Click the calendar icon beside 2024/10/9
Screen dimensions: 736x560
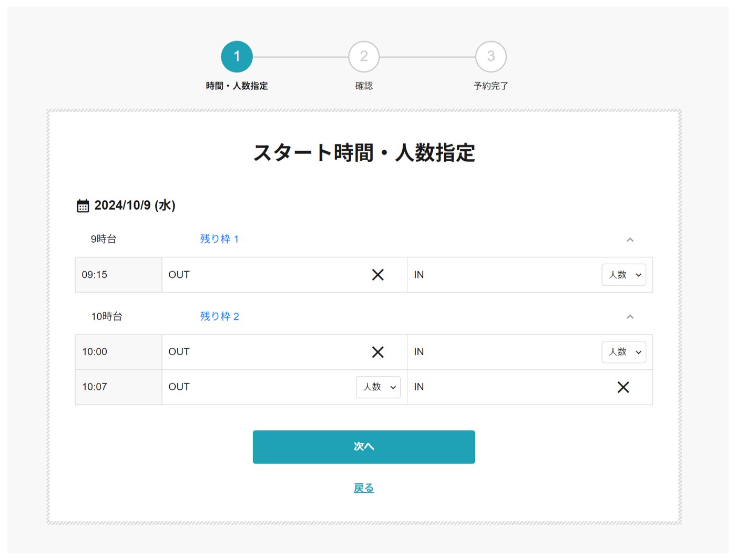coord(83,205)
